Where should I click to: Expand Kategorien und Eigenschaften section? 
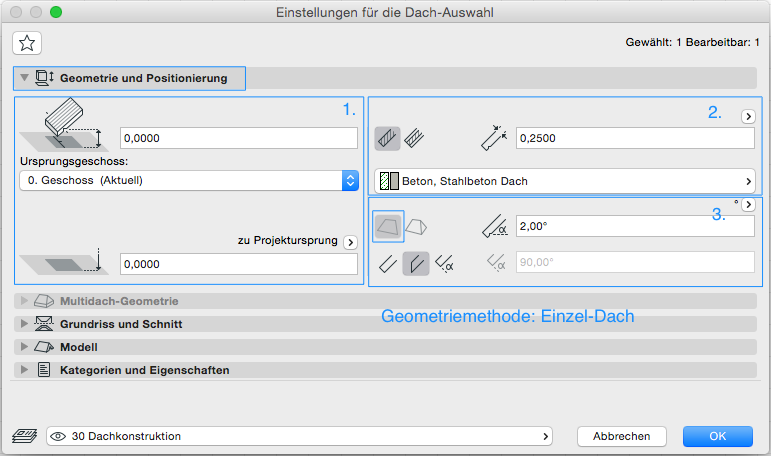[144, 370]
